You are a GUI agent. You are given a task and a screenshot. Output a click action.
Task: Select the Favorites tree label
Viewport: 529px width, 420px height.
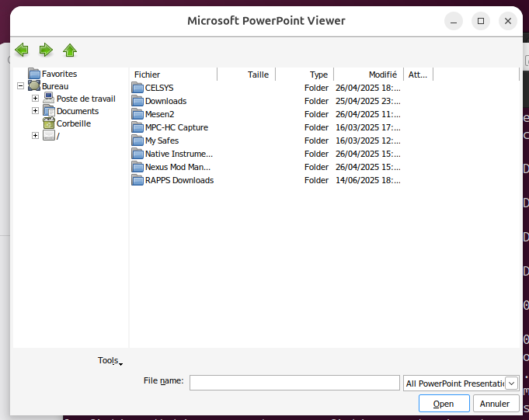59,74
